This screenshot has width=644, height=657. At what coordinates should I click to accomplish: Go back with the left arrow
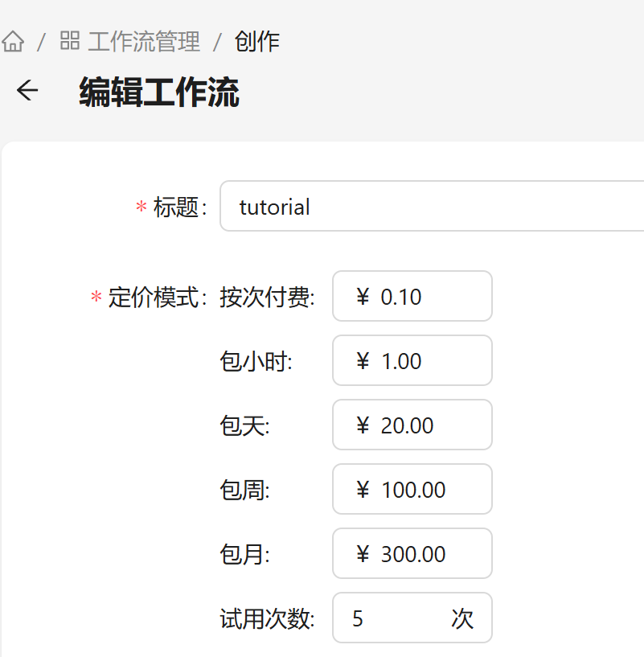pos(27,90)
